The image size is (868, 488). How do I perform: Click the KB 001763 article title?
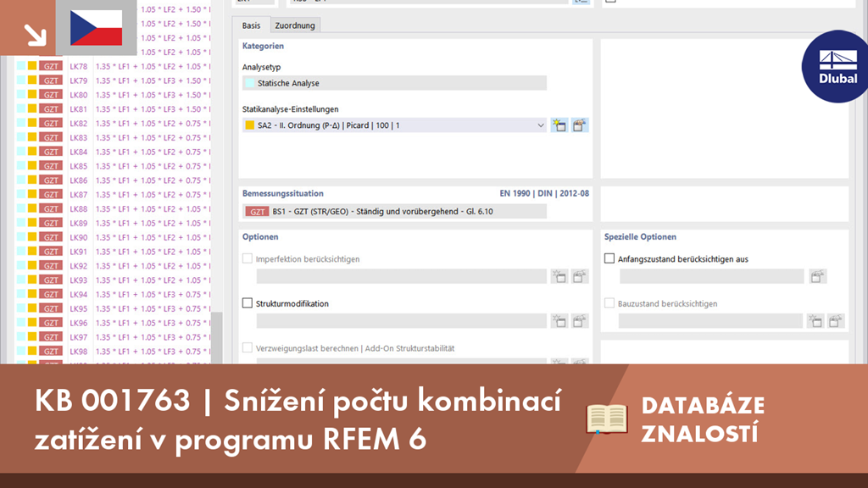click(x=298, y=419)
